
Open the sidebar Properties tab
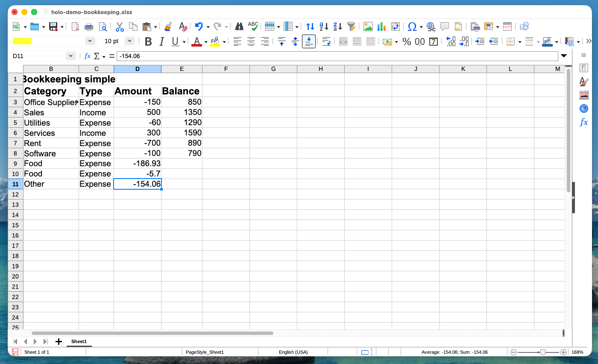(x=584, y=68)
